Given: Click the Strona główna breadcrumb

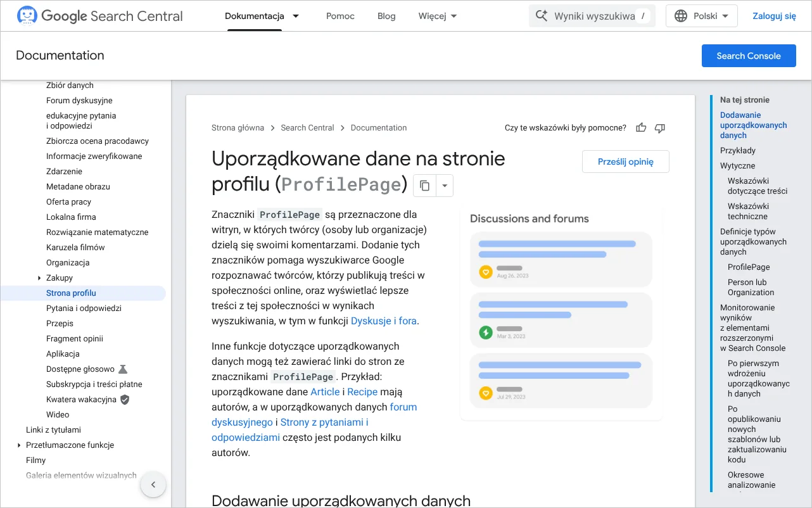Looking at the screenshot, I should pyautogui.click(x=238, y=128).
